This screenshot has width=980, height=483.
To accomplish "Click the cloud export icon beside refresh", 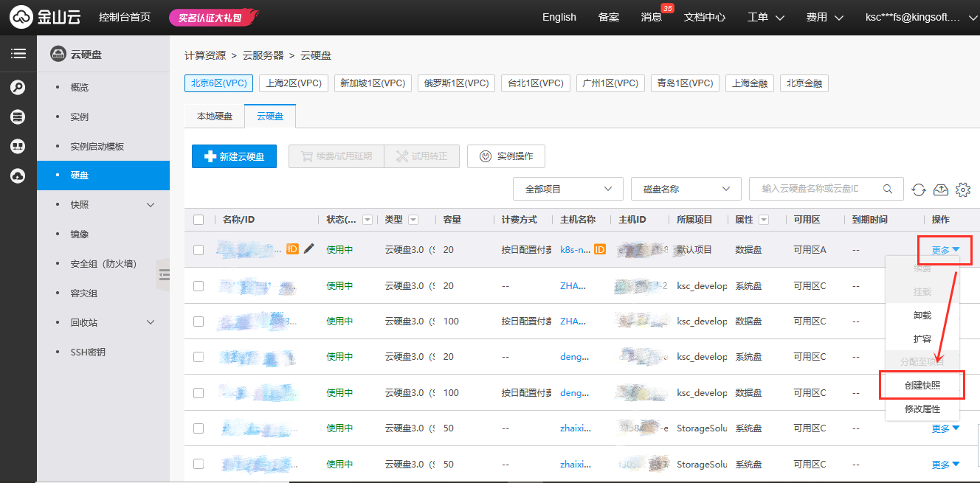I will coord(941,190).
